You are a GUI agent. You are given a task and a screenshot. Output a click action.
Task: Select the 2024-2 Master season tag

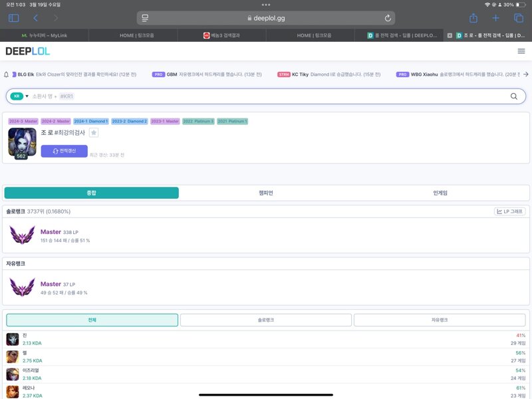pos(56,121)
